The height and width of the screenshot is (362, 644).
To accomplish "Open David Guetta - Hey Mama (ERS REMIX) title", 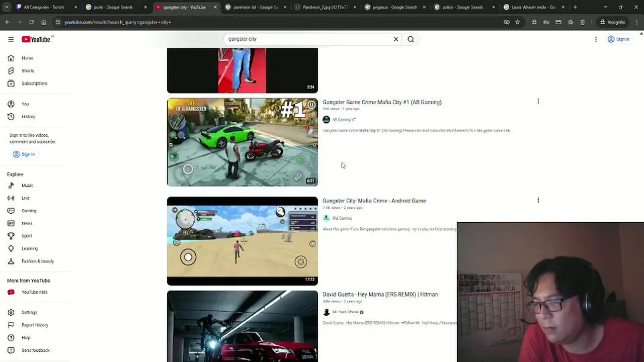I will point(380,295).
